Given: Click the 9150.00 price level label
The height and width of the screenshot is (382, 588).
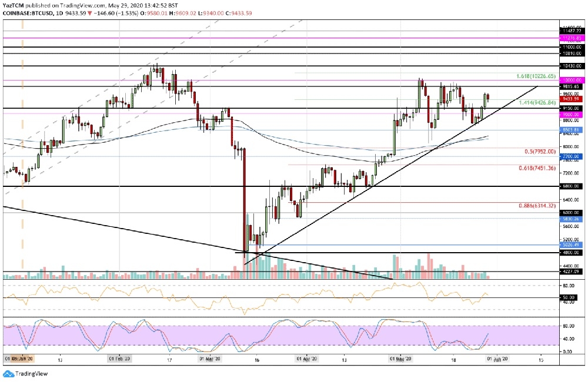Looking at the screenshot, I should (x=571, y=108).
